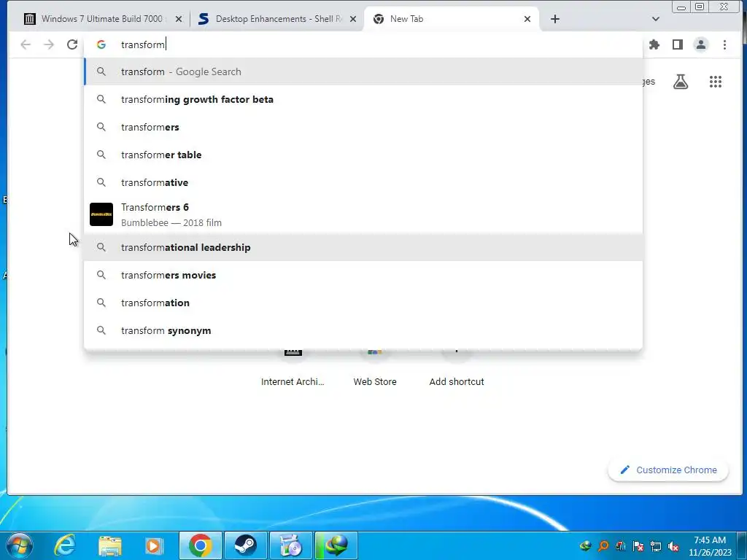
Task: Pick 'transformer table' suggestion
Action: coord(363,155)
